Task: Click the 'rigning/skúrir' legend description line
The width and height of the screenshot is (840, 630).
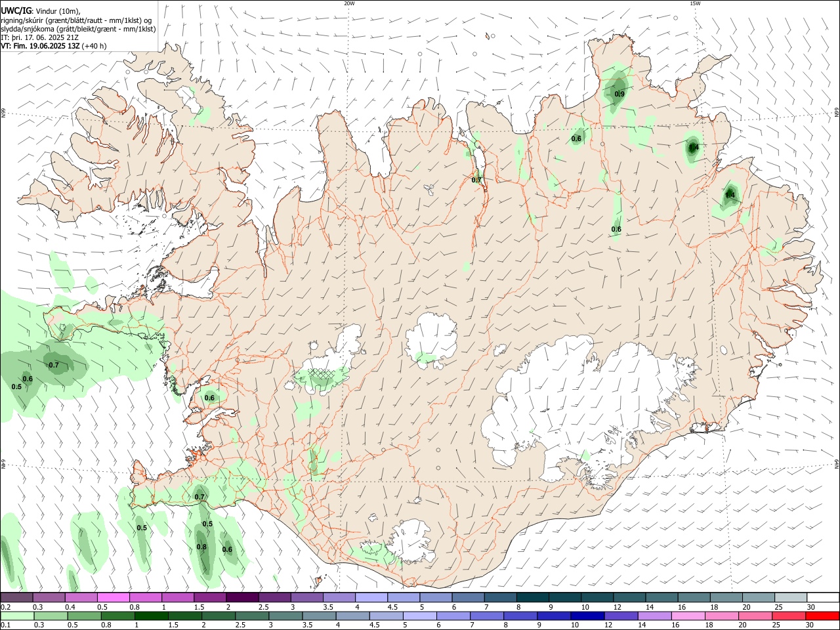Action: tap(76, 20)
